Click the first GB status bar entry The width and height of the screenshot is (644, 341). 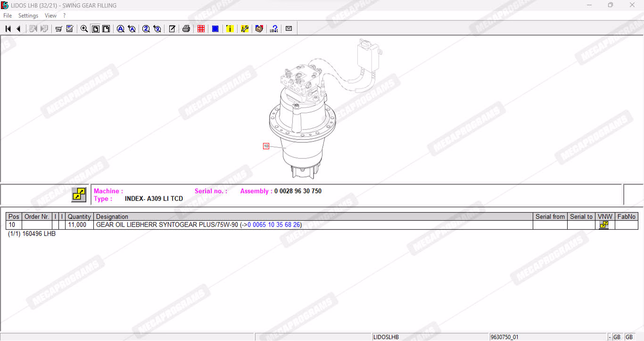point(617,337)
